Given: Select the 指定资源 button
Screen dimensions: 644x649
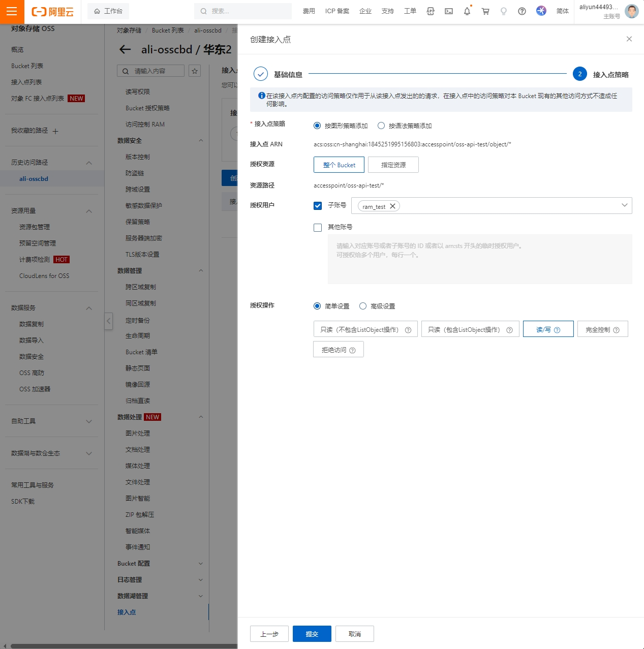Looking at the screenshot, I should pos(393,165).
